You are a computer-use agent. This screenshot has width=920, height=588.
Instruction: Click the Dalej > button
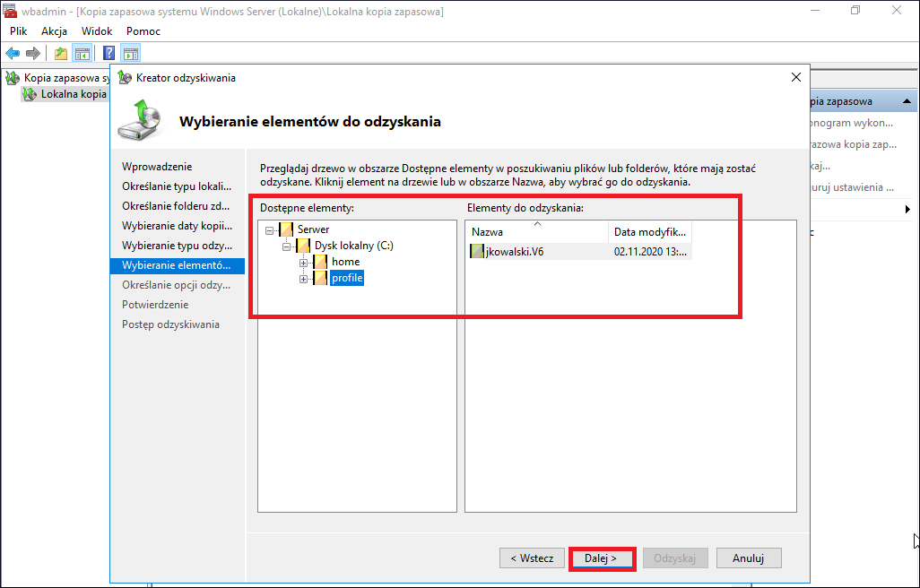pyautogui.click(x=602, y=558)
